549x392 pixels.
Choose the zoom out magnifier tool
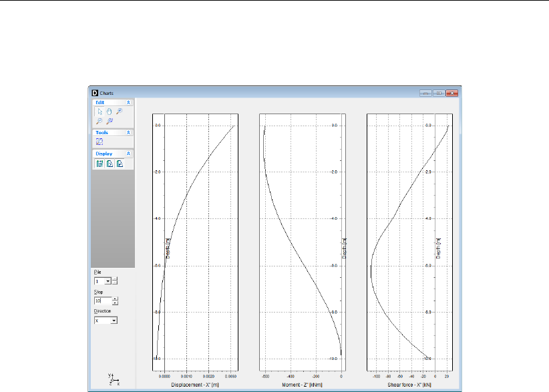point(100,121)
